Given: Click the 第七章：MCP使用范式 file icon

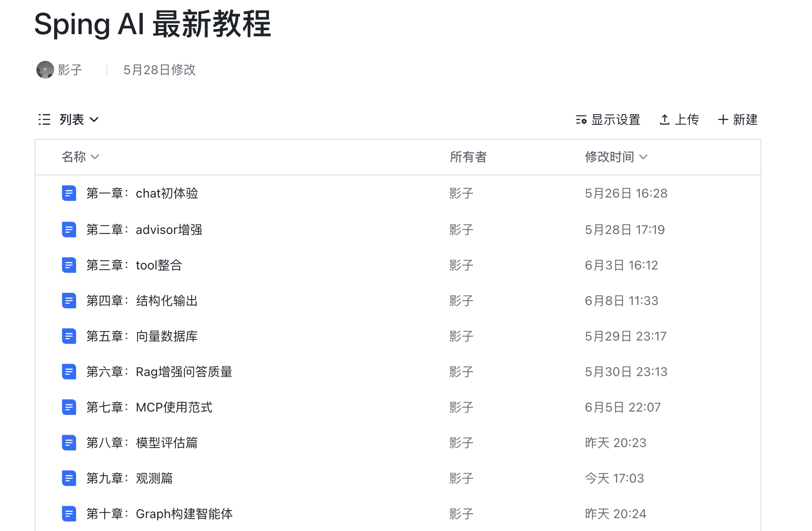Looking at the screenshot, I should 69,407.
